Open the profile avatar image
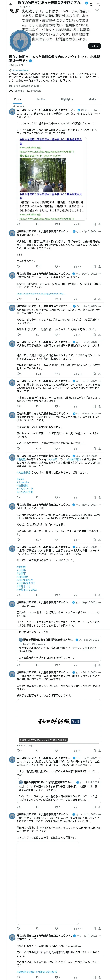 tap(20, 41)
